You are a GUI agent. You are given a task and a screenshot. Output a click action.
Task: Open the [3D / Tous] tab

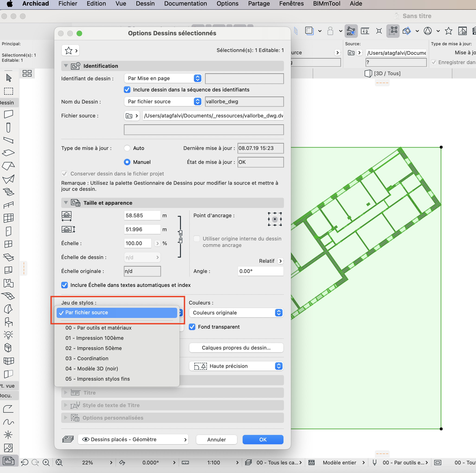pos(382,73)
